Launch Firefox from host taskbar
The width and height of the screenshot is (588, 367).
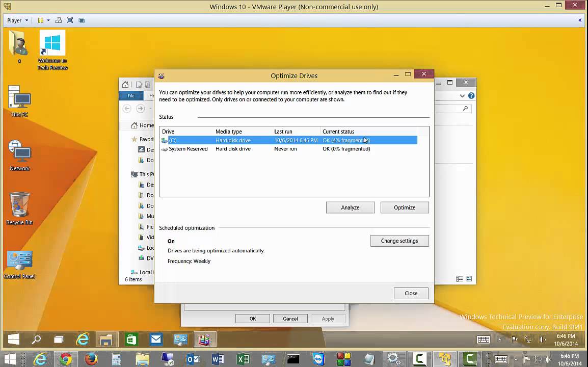[91, 359]
